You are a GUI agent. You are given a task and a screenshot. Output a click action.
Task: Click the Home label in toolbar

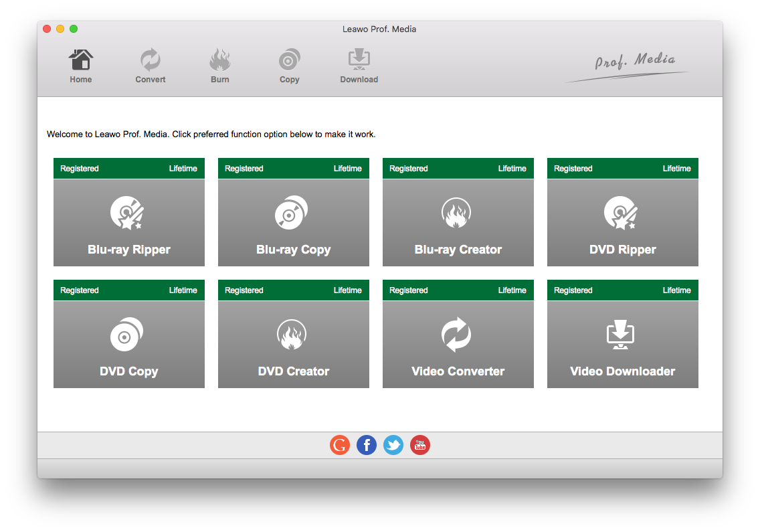click(x=80, y=80)
